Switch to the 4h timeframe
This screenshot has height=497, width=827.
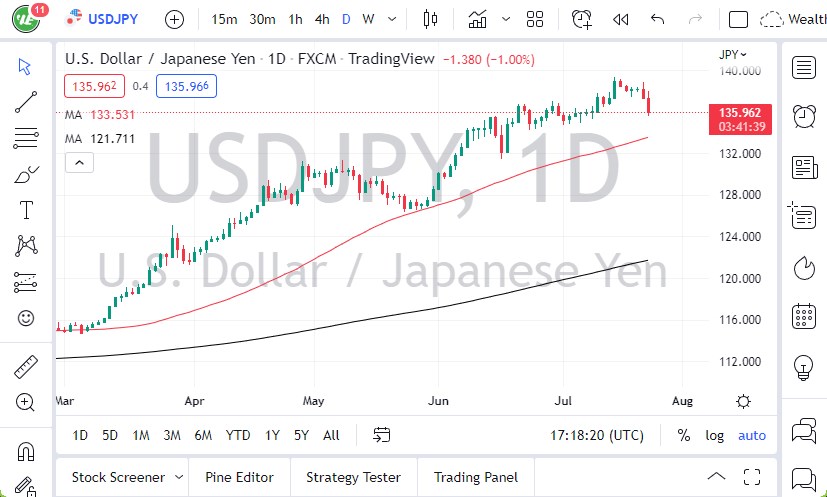(x=321, y=19)
